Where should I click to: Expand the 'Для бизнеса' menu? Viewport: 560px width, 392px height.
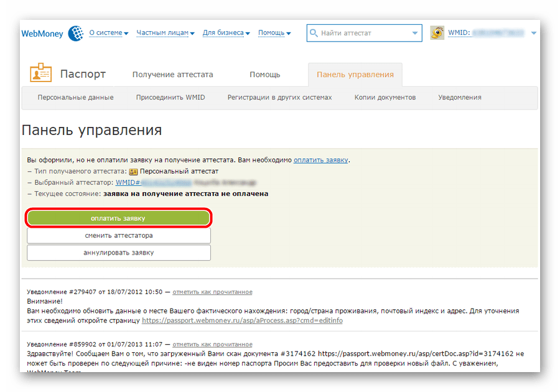226,33
